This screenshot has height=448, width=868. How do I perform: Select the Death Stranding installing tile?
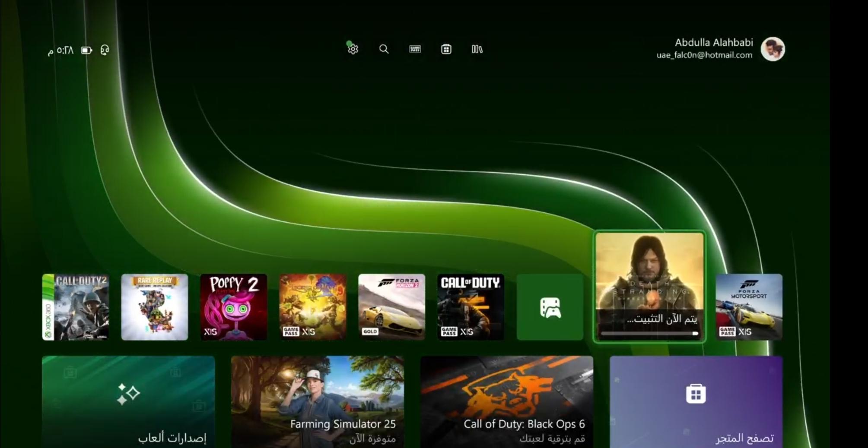[650, 287]
